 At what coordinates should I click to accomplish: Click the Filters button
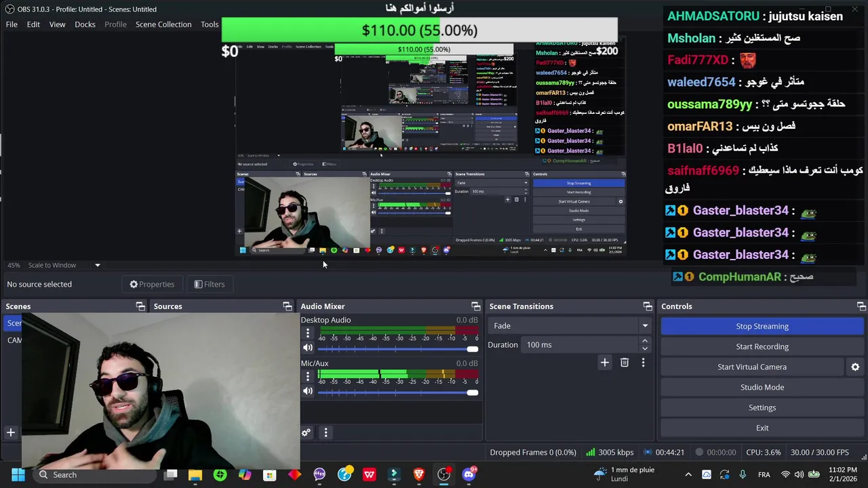209,284
